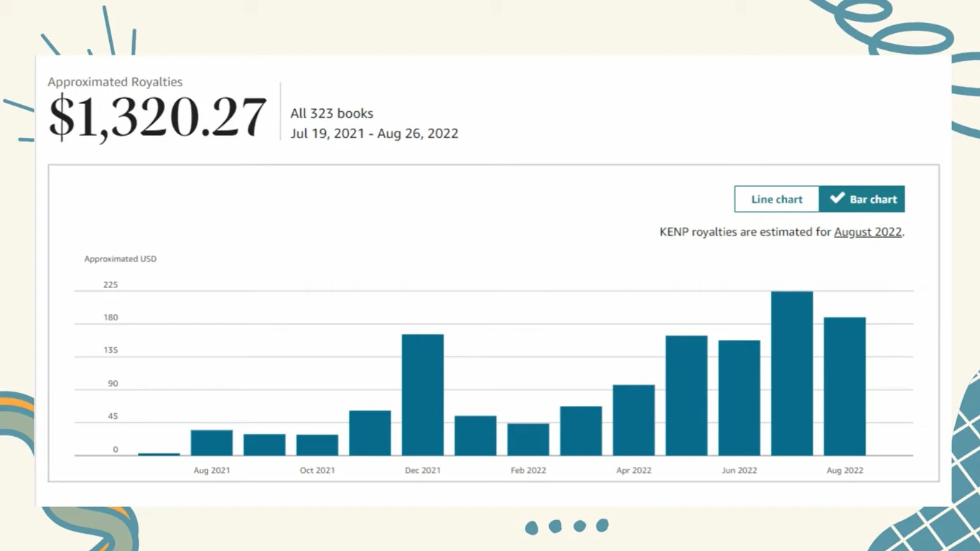Click the Apr 2022 bar

pos(633,420)
